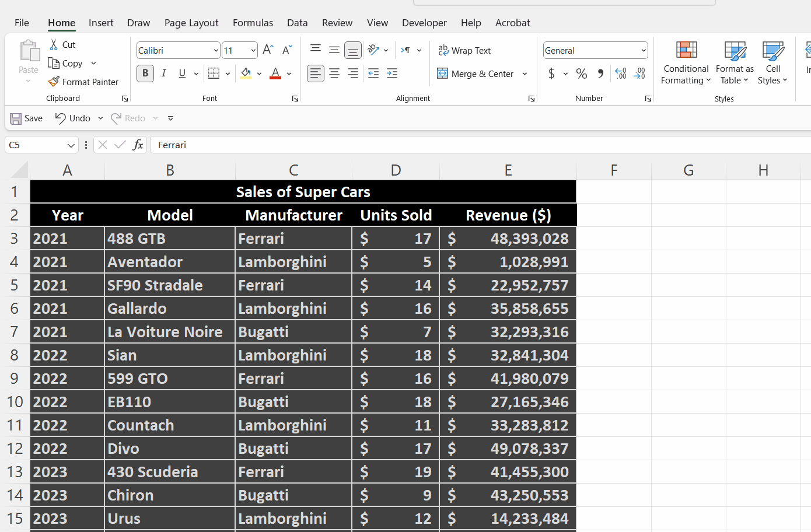Viewport: 811px width, 532px height.
Task: Click the Insert Function fx button
Action: (x=138, y=144)
